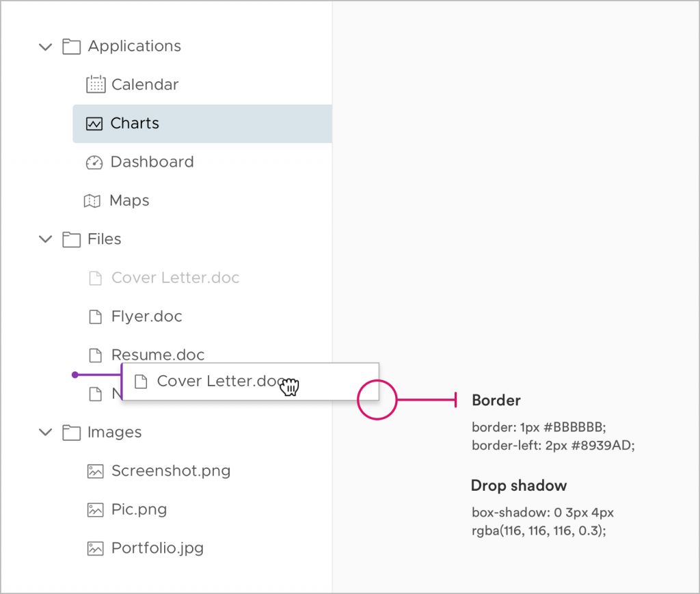Click the Files folder icon
700x594 pixels.
click(x=71, y=240)
